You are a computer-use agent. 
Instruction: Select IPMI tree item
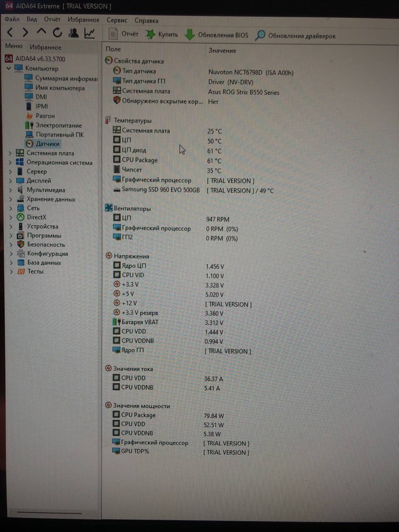(x=37, y=106)
